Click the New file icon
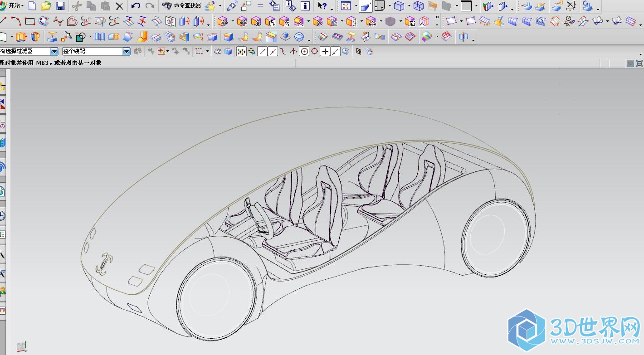This screenshot has width=644, height=355. (32, 6)
